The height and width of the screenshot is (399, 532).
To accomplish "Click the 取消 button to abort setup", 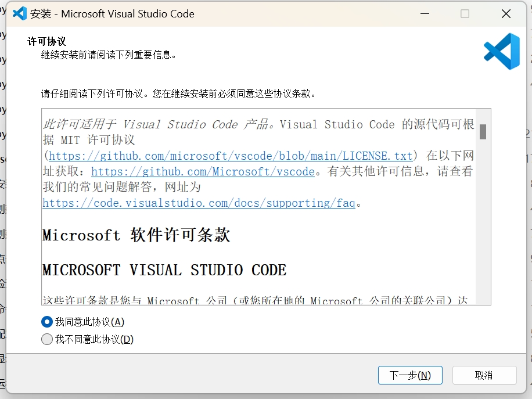I will pyautogui.click(x=484, y=375).
